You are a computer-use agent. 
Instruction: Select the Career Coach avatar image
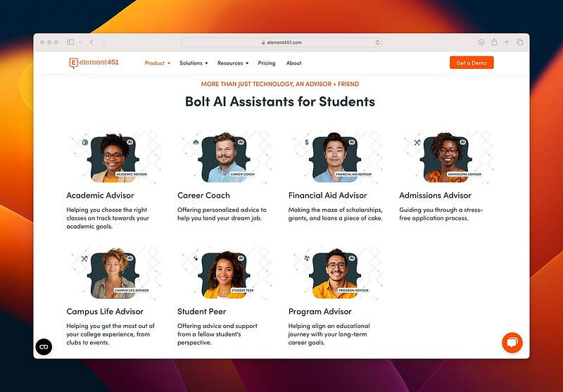point(224,158)
